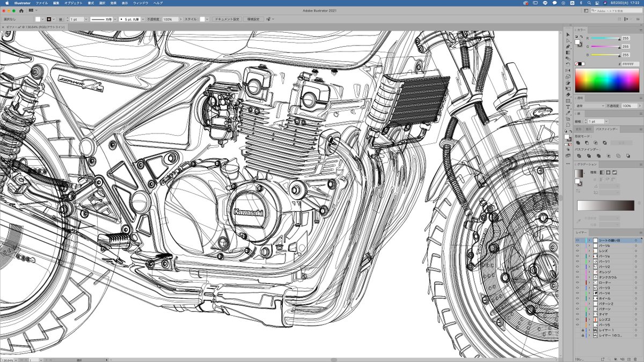Expand the パーツ2 layer contents
The width and height of the screenshot is (644, 362).
coord(589,267)
